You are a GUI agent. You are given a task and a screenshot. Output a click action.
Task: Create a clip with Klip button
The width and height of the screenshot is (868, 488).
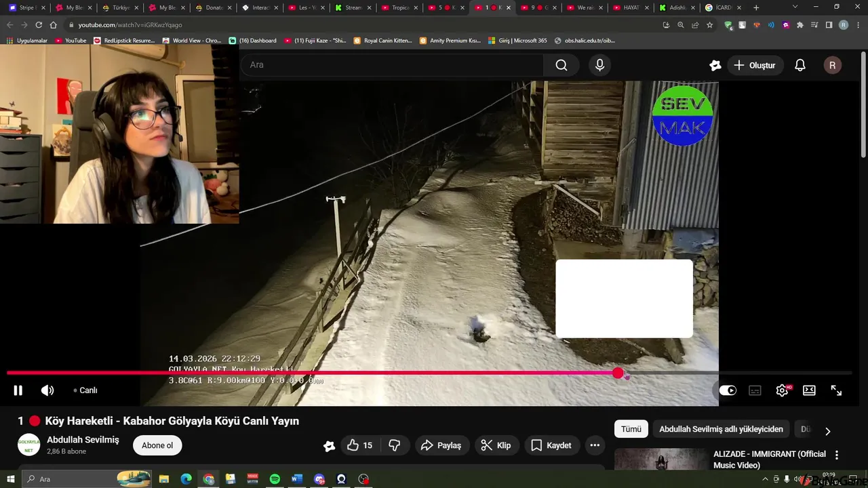pyautogui.click(x=496, y=445)
